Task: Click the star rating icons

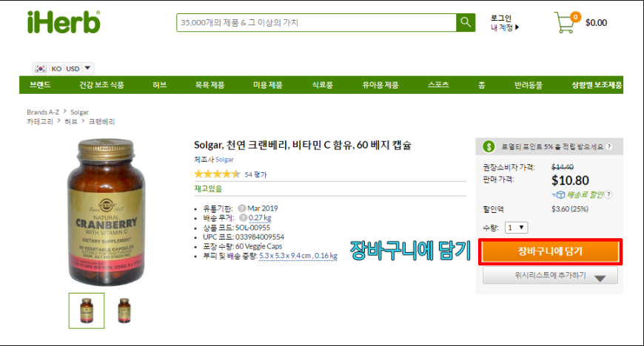Action: click(x=217, y=174)
